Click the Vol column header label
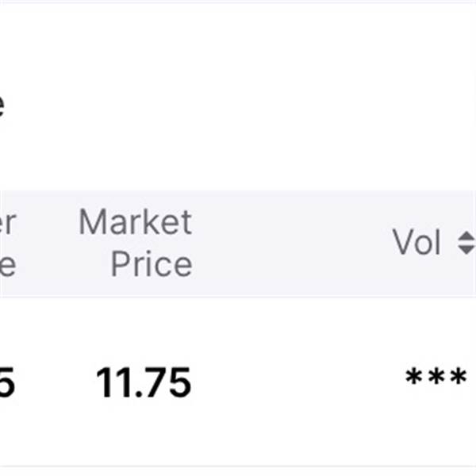The width and height of the screenshot is (476, 476). pyautogui.click(x=416, y=242)
